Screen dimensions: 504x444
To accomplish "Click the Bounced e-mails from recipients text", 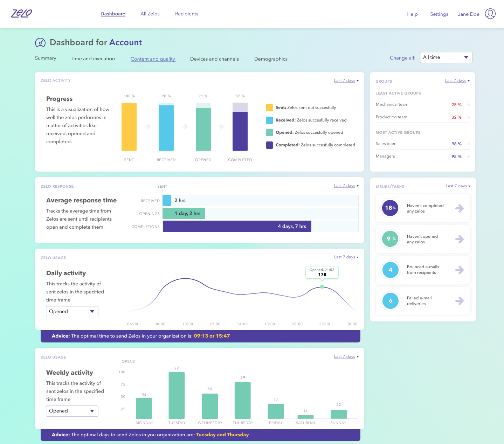I will tap(423, 270).
